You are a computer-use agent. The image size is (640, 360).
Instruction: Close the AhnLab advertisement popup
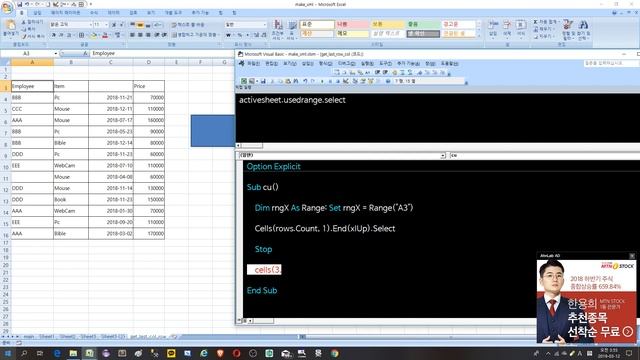click(632, 256)
